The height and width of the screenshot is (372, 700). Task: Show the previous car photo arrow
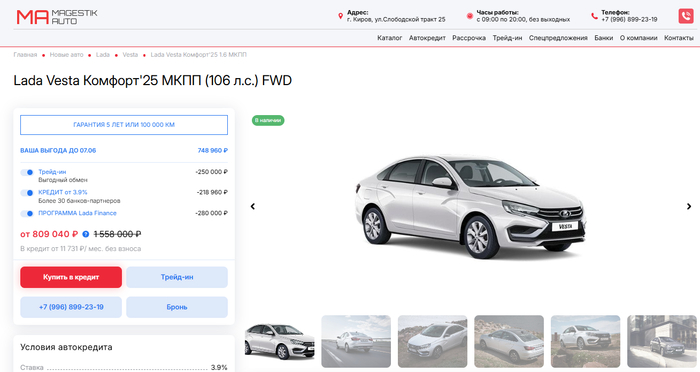pos(253,206)
